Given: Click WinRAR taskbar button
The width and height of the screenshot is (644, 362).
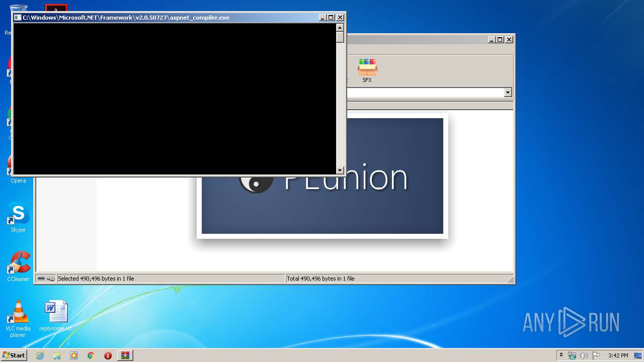Looking at the screenshot, I should click(125, 355).
